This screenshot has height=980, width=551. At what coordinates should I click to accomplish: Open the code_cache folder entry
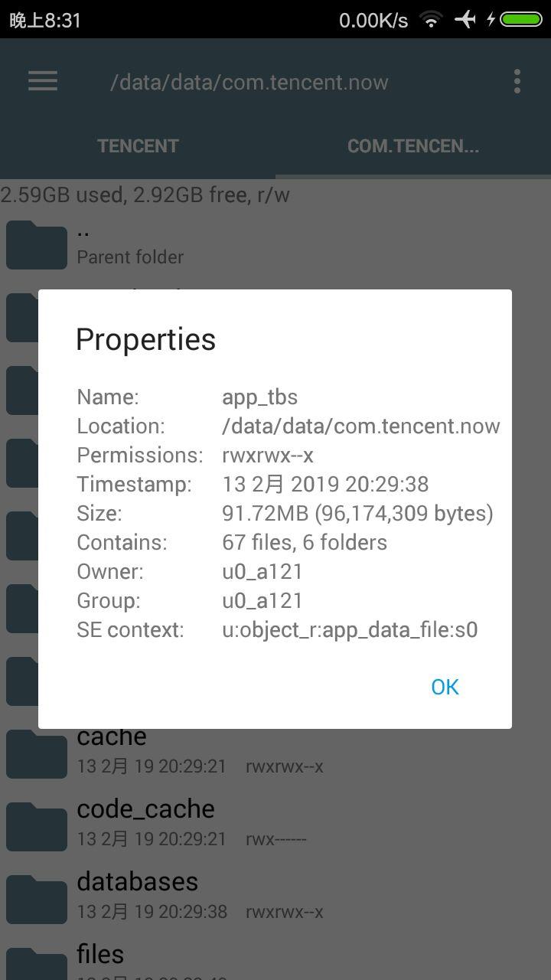click(x=275, y=823)
